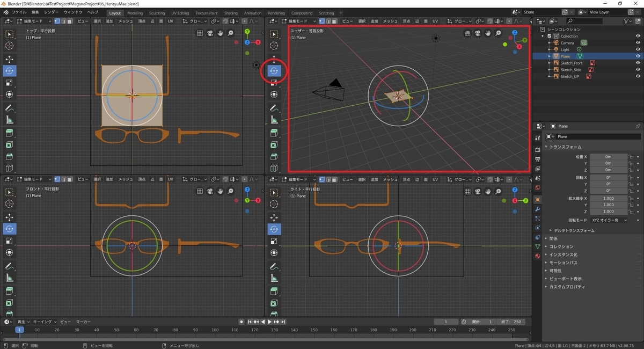This screenshot has width=644, height=349.
Task: Expand the モーションパス panel
Action: [x=562, y=263]
